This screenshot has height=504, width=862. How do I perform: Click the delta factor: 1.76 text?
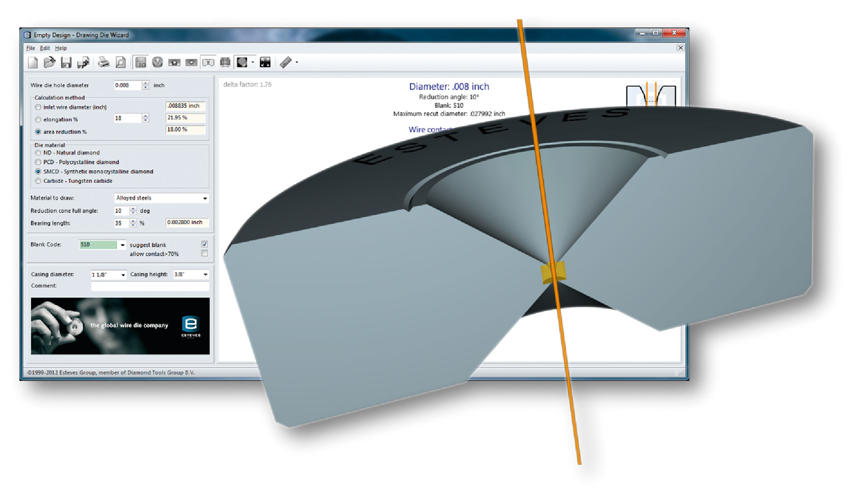click(247, 85)
